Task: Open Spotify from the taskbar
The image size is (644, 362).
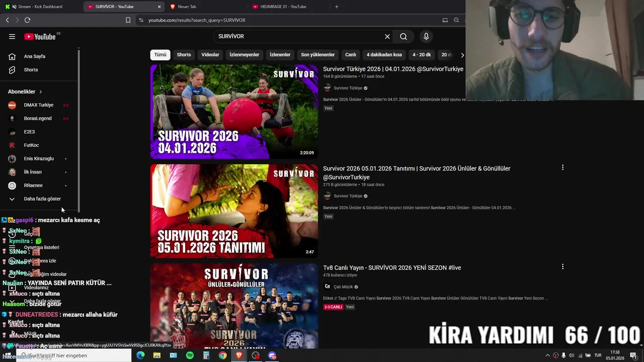Action: [x=190, y=355]
